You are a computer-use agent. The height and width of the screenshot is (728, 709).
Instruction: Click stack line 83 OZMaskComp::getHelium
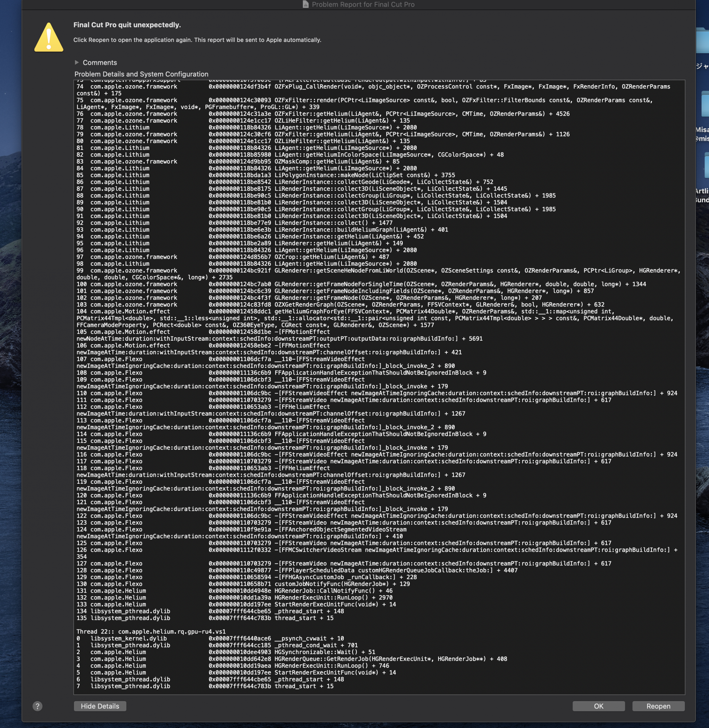point(238,162)
